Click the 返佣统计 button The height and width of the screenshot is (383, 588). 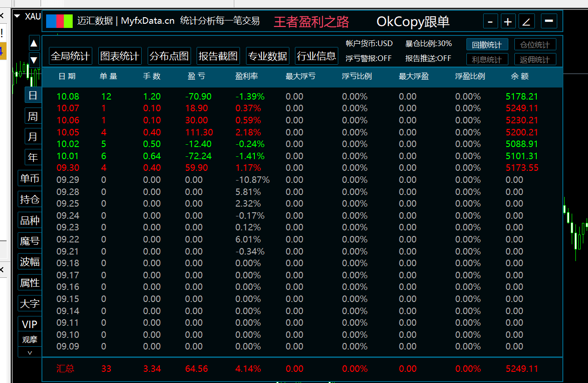(x=535, y=60)
